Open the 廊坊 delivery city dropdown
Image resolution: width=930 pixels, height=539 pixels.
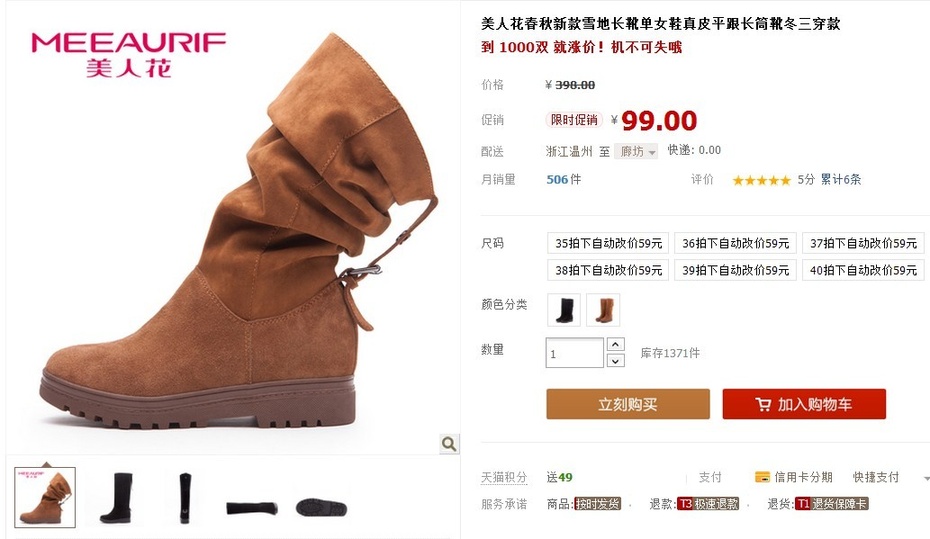click(x=636, y=152)
